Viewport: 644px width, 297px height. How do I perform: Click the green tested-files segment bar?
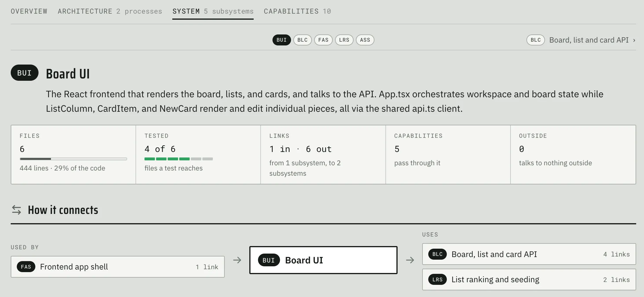coord(179,159)
